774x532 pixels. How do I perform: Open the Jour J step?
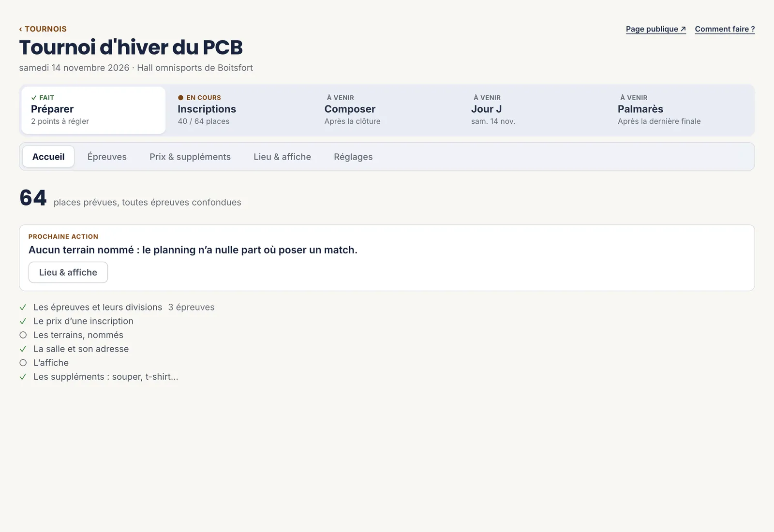pos(534,110)
